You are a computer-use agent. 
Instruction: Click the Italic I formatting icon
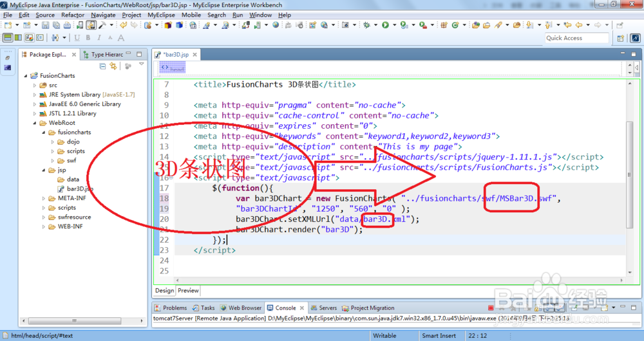coord(99,38)
